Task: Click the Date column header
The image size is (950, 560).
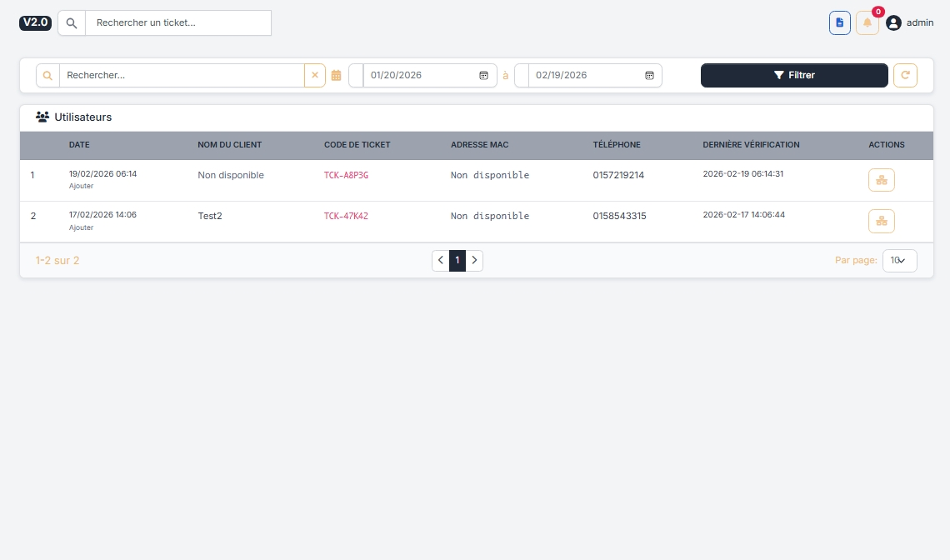Action: (x=79, y=145)
